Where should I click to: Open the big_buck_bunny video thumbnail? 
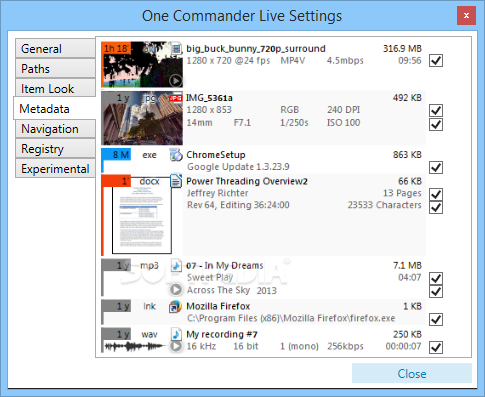coord(142,64)
